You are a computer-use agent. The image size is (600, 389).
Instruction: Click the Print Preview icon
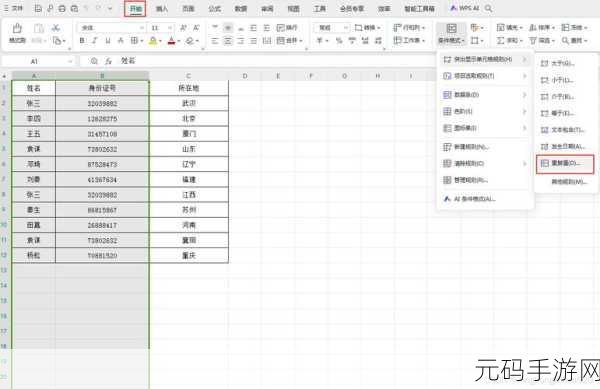tap(75, 8)
